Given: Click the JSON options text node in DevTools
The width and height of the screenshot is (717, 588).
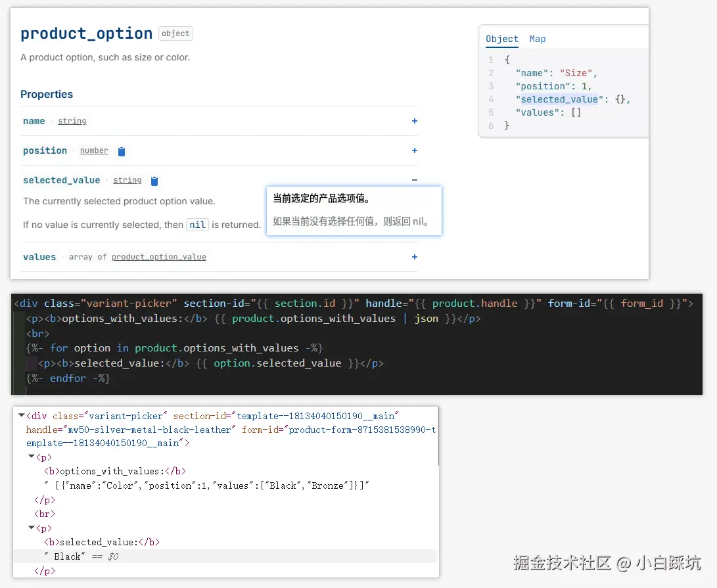Looking at the screenshot, I should [206, 486].
